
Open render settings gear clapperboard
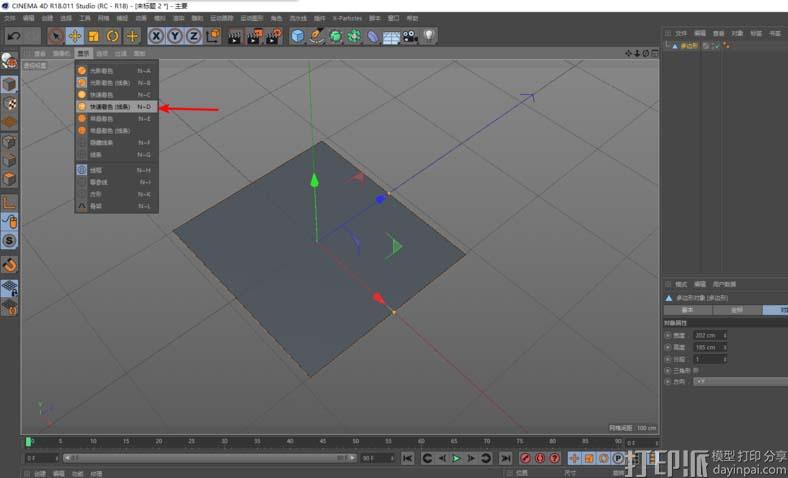click(274, 37)
